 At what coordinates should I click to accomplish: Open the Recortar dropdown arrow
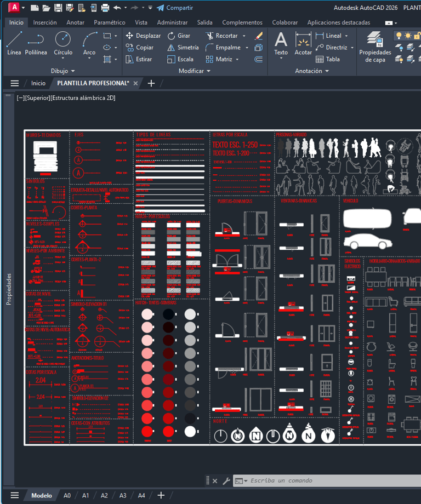point(244,36)
